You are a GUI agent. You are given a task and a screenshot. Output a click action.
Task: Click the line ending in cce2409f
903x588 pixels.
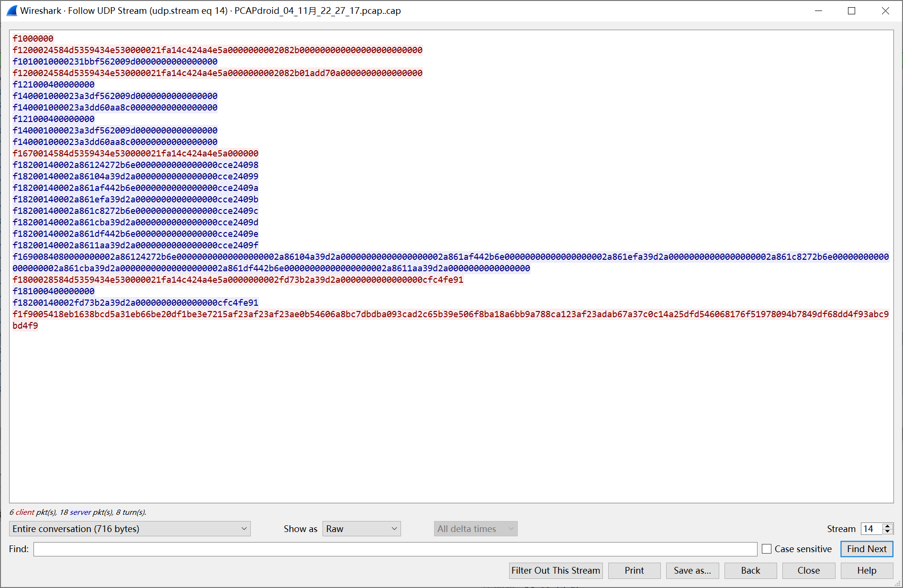click(x=135, y=245)
